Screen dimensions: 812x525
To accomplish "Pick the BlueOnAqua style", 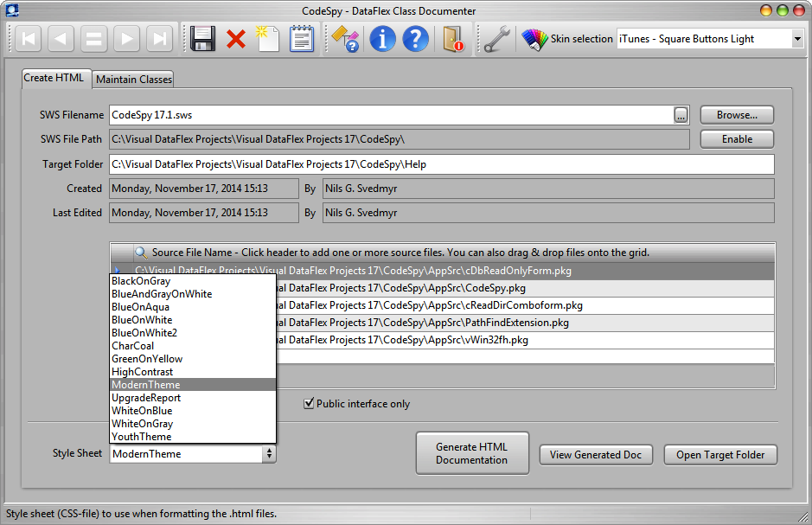I will pos(193,307).
